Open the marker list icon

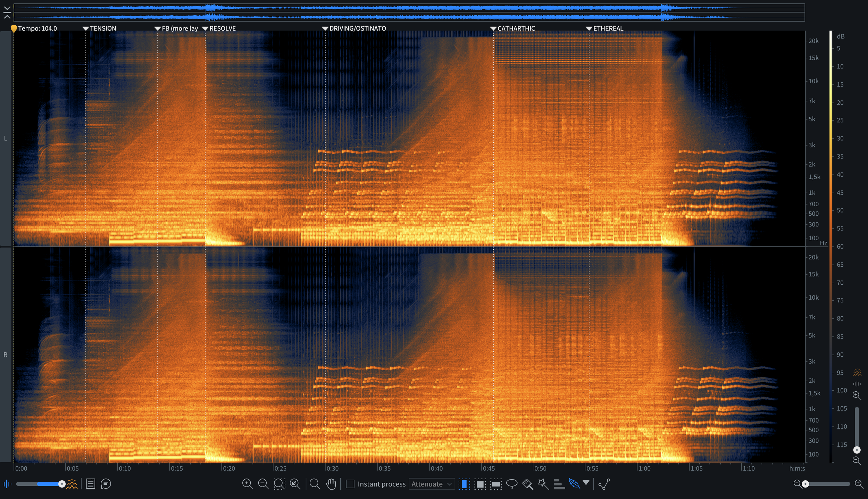(90, 484)
